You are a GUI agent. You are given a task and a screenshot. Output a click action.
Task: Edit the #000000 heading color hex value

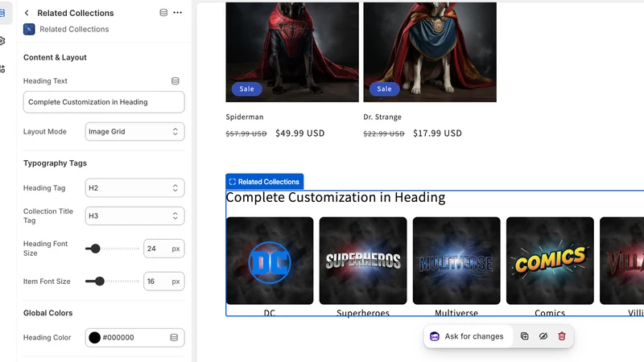click(118, 337)
